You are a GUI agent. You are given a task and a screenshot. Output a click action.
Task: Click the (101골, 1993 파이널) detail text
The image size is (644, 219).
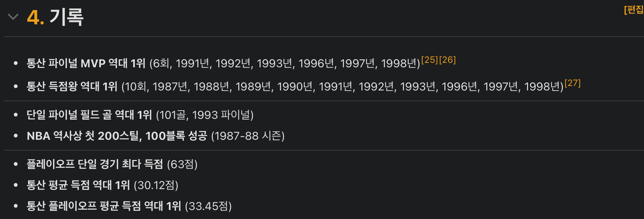point(205,115)
